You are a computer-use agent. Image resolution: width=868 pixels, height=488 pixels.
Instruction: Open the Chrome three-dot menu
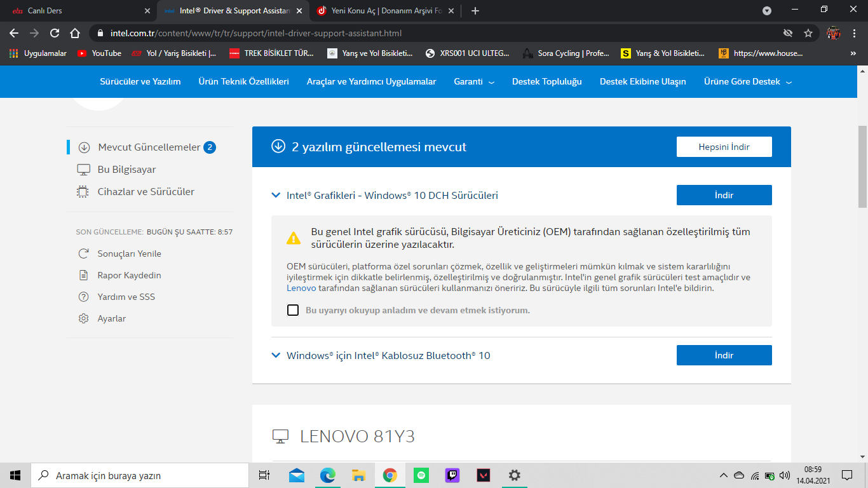tap(855, 33)
